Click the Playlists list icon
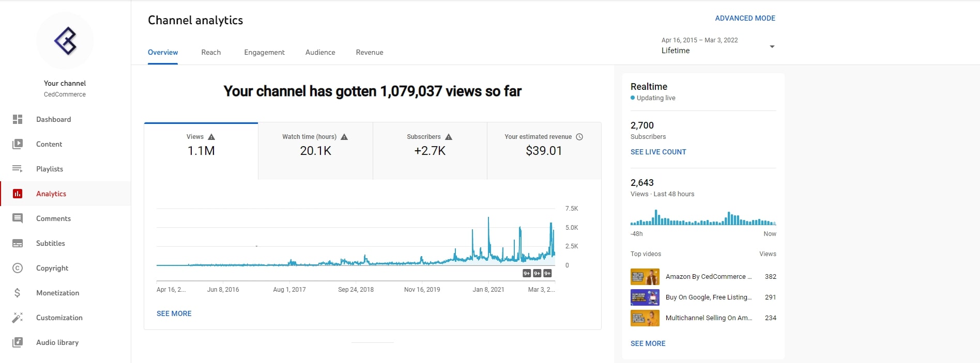The width and height of the screenshot is (980, 363). pyautogui.click(x=18, y=169)
